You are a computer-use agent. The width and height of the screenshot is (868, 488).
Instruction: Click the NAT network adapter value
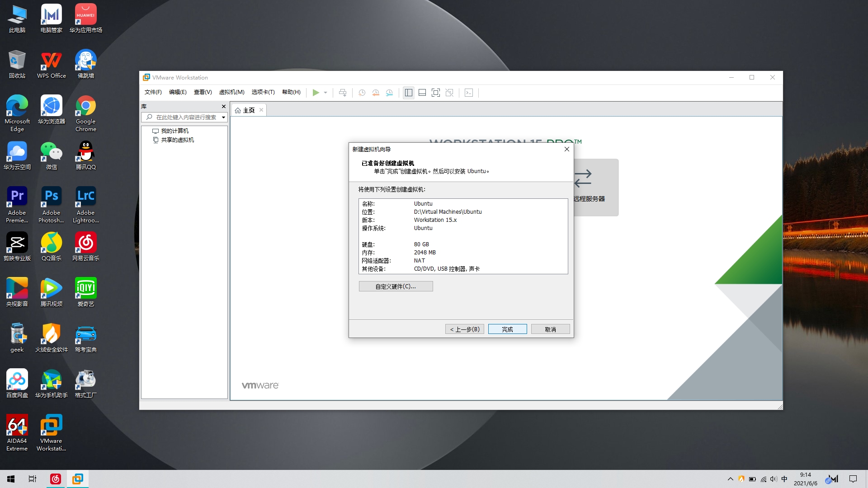pos(419,261)
